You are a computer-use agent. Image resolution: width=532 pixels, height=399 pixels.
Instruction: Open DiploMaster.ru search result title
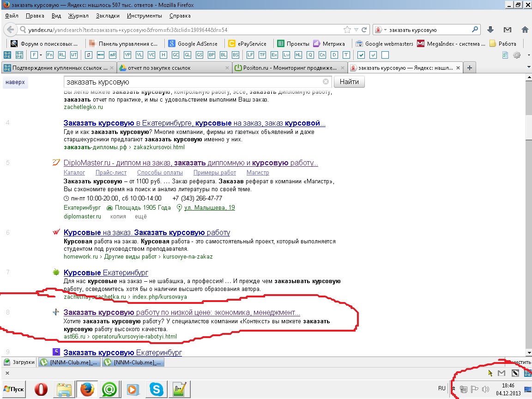coord(191,163)
